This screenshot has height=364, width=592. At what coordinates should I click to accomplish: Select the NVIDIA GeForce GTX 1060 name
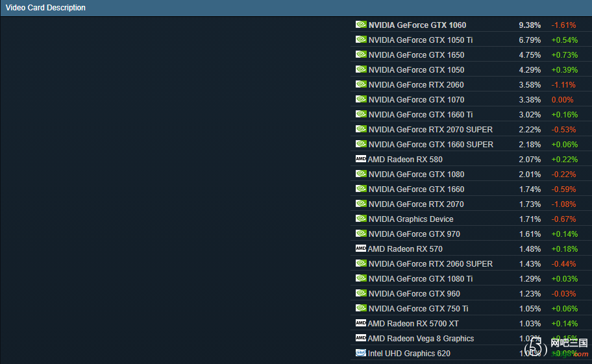click(x=417, y=25)
